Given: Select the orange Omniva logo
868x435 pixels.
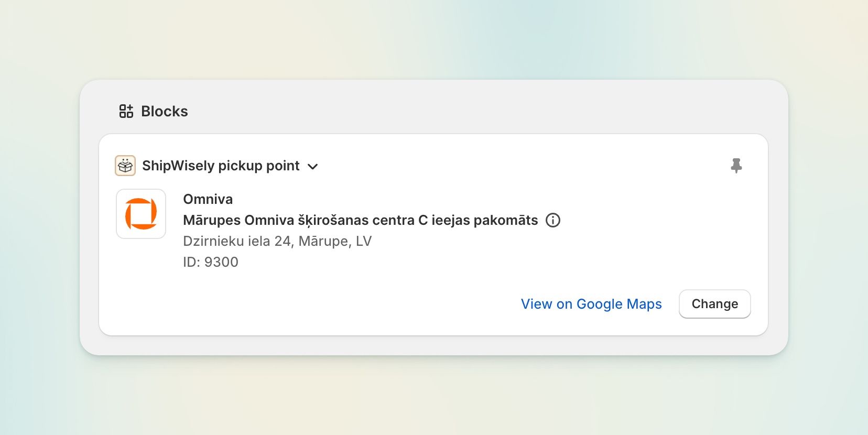Looking at the screenshot, I should (141, 214).
